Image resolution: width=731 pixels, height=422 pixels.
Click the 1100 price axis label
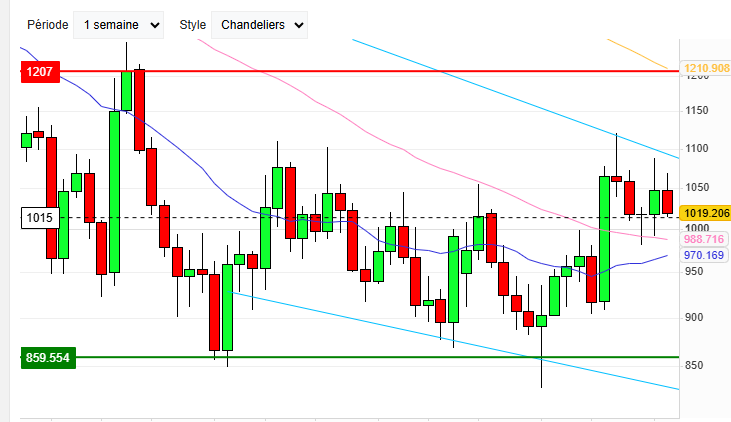click(x=697, y=148)
